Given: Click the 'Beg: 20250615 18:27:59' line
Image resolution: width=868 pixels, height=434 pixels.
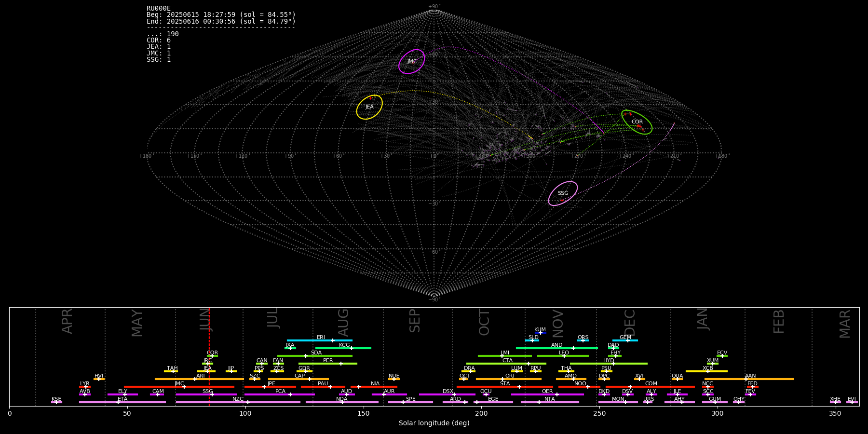Looking at the screenshot, I should pyautogui.click(x=221, y=15).
